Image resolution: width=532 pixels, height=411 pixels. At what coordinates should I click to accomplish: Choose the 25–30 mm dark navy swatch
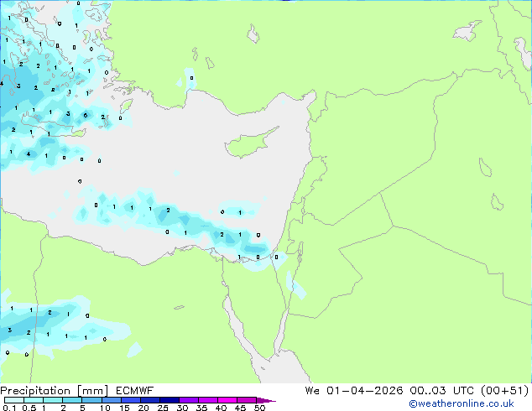(x=170, y=400)
